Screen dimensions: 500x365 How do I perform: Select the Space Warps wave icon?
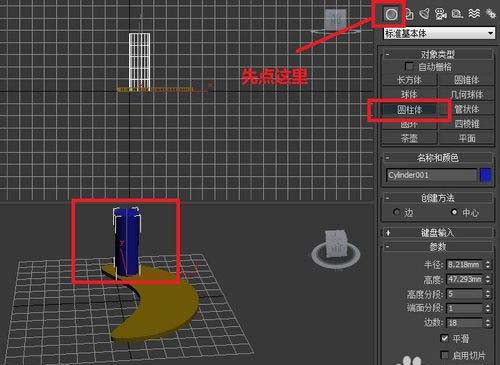coord(474,14)
